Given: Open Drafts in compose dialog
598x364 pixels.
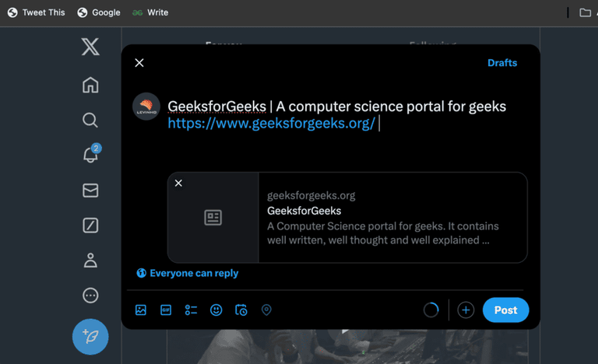Looking at the screenshot, I should [502, 63].
